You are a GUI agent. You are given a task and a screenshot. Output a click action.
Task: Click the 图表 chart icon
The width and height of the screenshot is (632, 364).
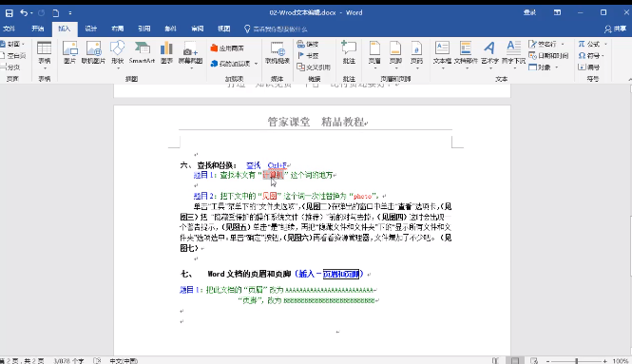click(x=166, y=53)
